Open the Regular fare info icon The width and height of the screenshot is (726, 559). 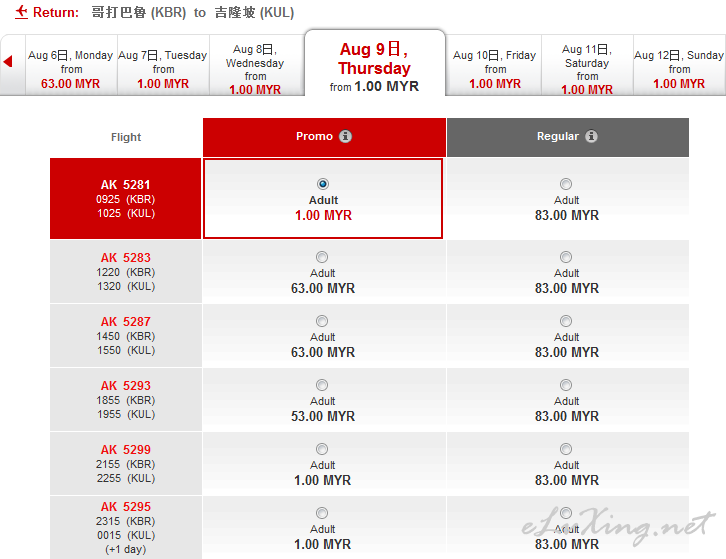click(x=591, y=136)
